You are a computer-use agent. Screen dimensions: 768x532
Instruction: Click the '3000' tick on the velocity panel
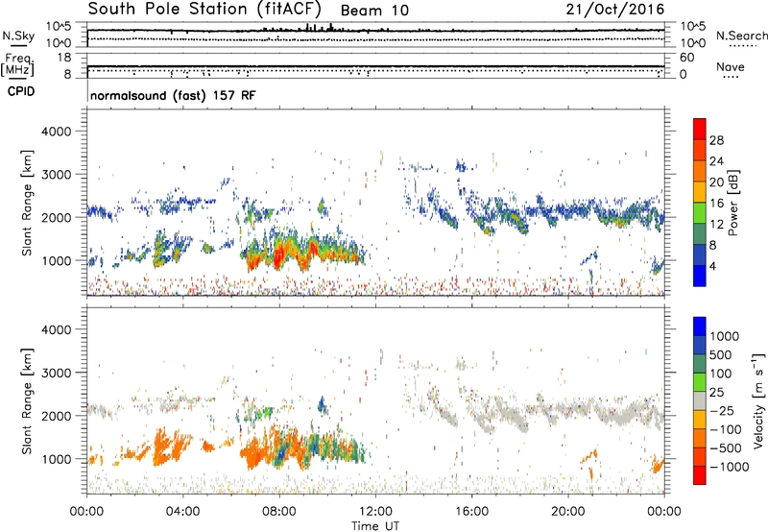57,373
